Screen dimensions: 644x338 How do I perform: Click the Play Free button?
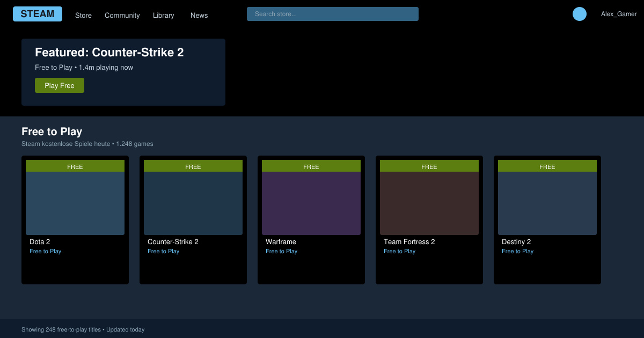(x=60, y=85)
